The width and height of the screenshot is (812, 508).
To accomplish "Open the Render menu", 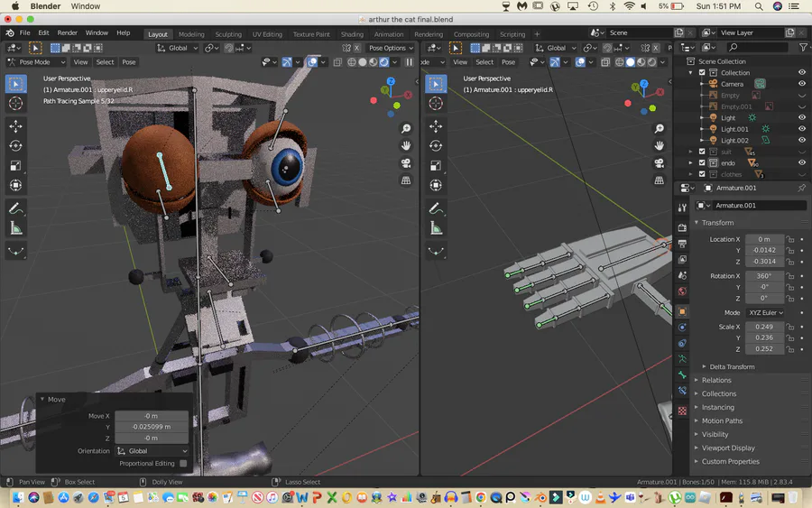I will point(68,32).
